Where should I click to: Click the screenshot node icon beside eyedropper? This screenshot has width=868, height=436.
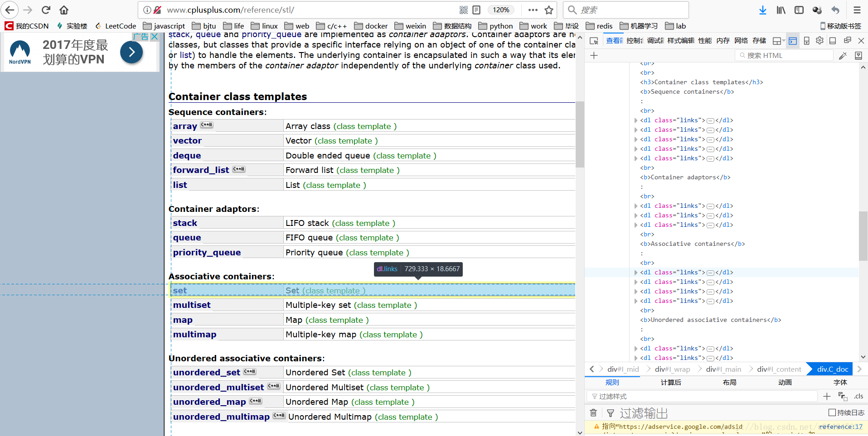858,55
